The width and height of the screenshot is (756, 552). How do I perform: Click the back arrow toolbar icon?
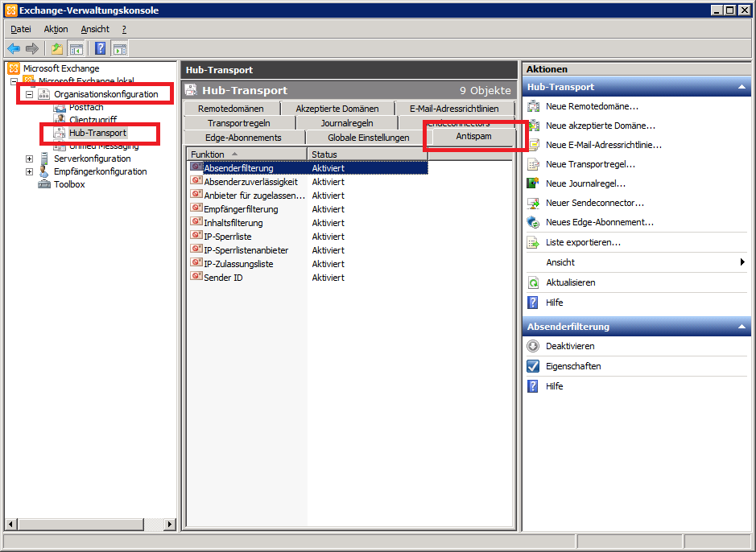[14, 49]
